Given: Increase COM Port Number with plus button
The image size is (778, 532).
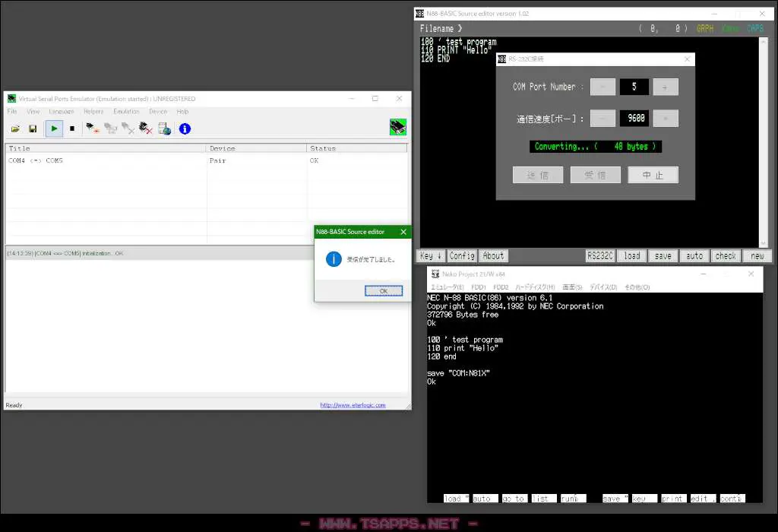Looking at the screenshot, I should pyautogui.click(x=666, y=87).
